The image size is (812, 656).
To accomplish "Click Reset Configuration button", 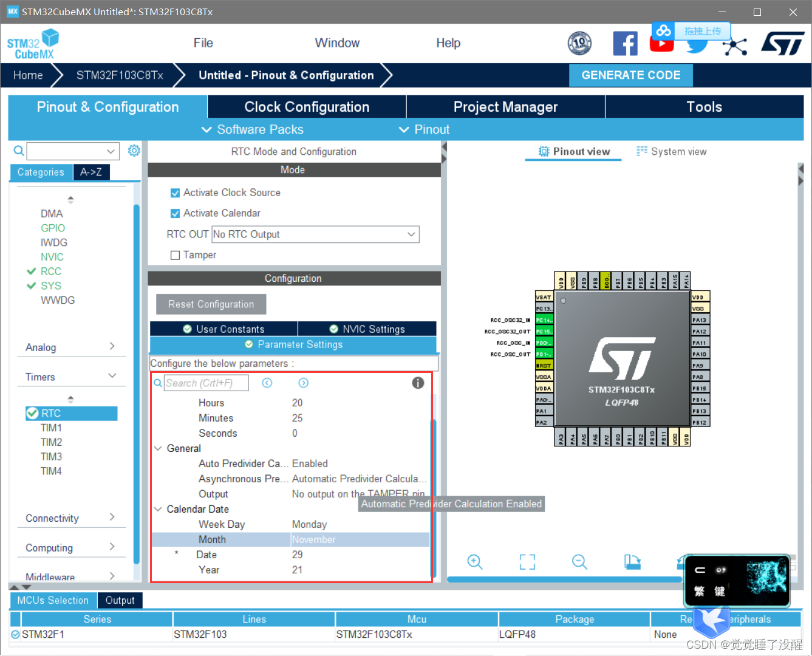I will click(x=211, y=304).
